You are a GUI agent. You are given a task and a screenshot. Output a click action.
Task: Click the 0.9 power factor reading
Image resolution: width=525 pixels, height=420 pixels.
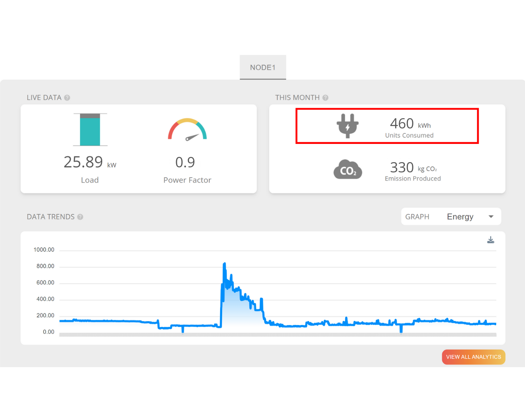point(185,162)
